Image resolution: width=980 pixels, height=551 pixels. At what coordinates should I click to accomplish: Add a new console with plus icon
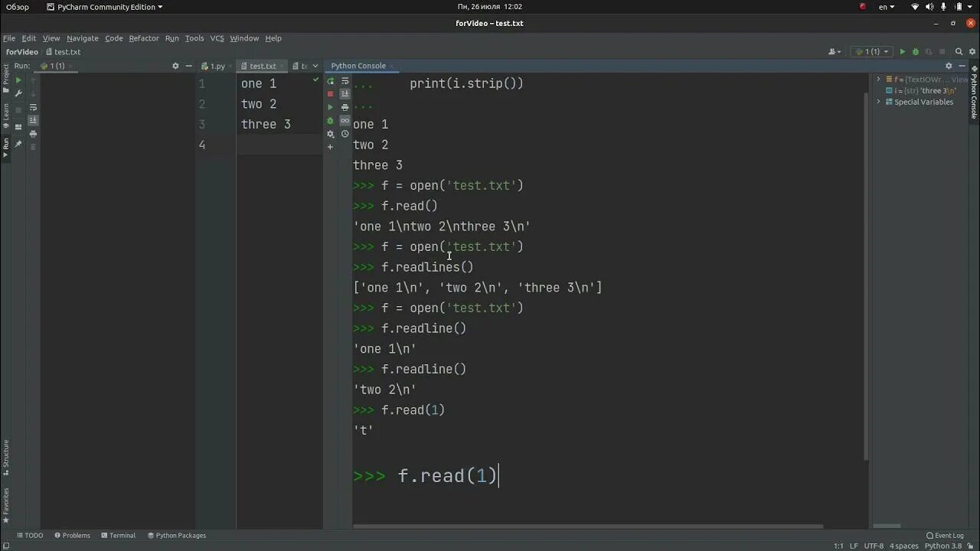(331, 147)
